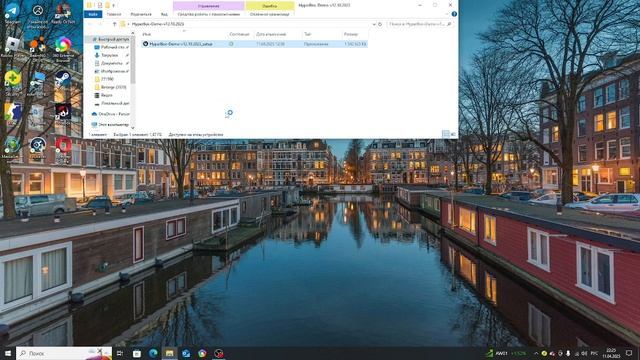Open Рабочий стол in the navigation pane
The width and height of the screenshot is (640, 360).
(x=111, y=47)
